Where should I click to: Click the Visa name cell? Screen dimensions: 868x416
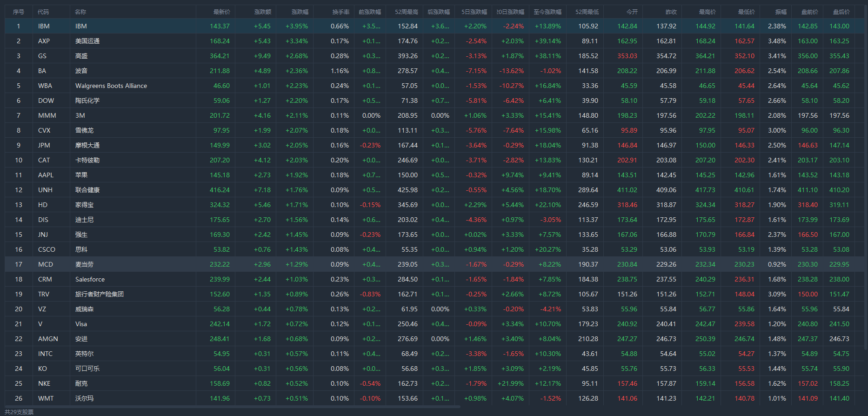tap(81, 324)
